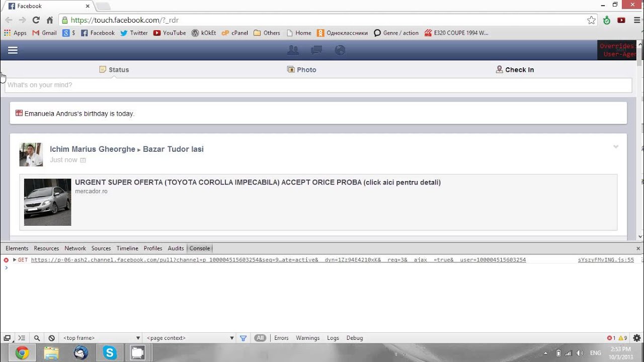Open the page context dropdown
The width and height of the screenshot is (644, 362).
tap(190, 338)
